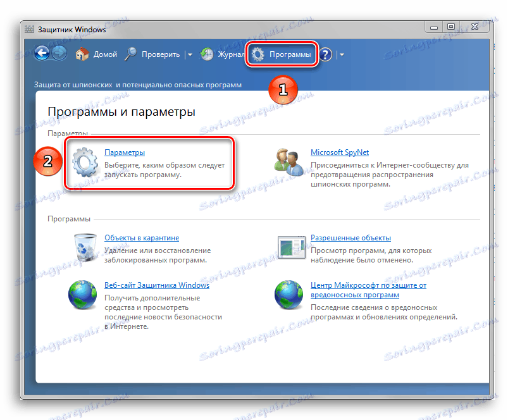Screen dimensions: 515x420
Task: Click the Разрешенные объекты window icon
Action: point(291,247)
